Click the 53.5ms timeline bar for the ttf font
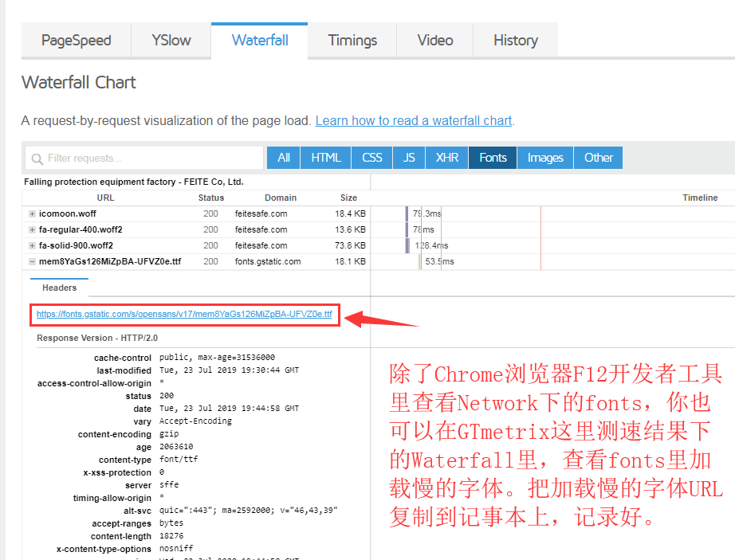The image size is (735, 560). coord(420,262)
